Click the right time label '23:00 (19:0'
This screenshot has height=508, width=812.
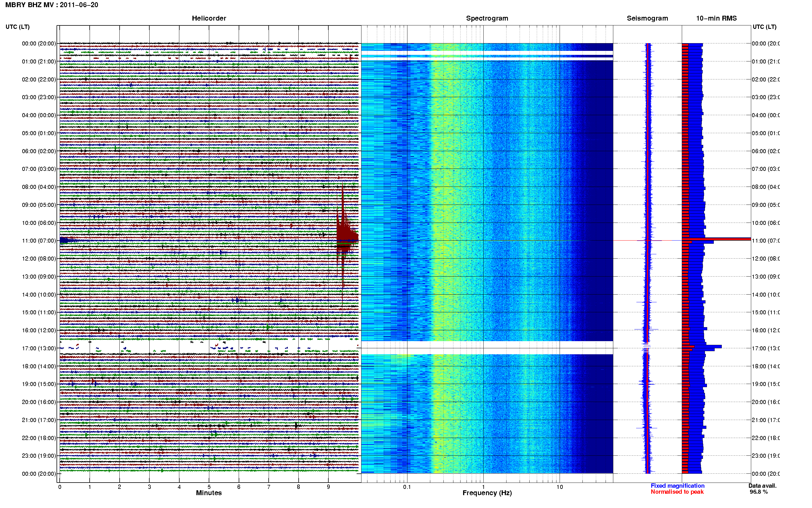766,456
